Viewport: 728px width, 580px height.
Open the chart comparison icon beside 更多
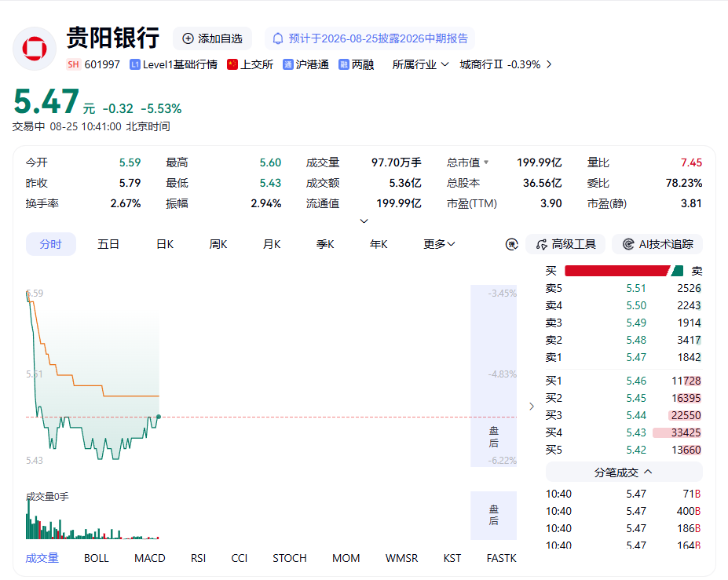[x=512, y=244]
